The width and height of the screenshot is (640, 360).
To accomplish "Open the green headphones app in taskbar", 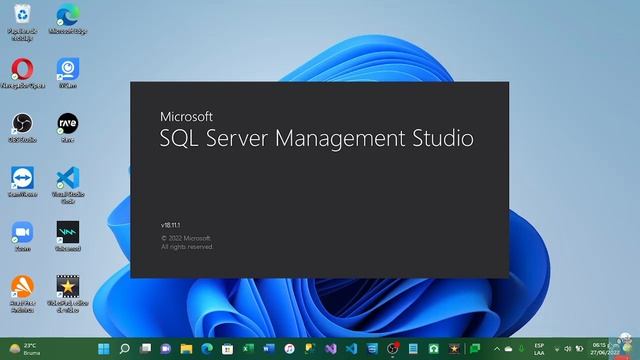I will (433, 349).
